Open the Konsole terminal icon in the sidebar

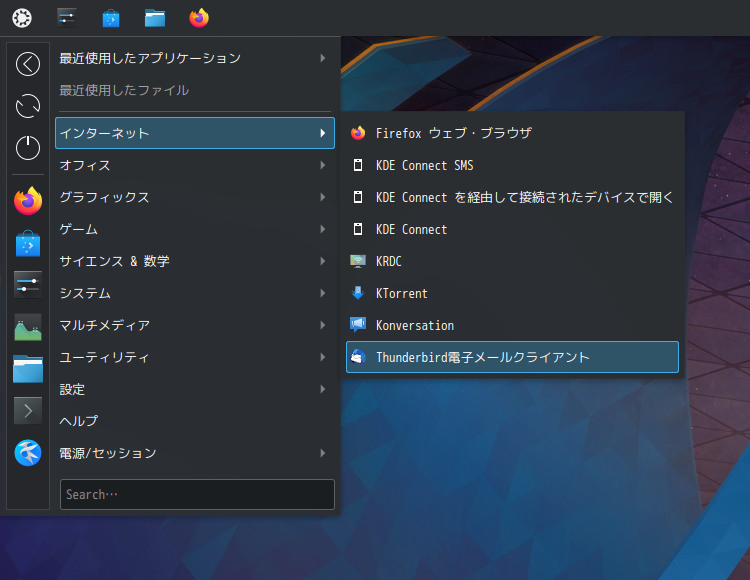coord(28,411)
